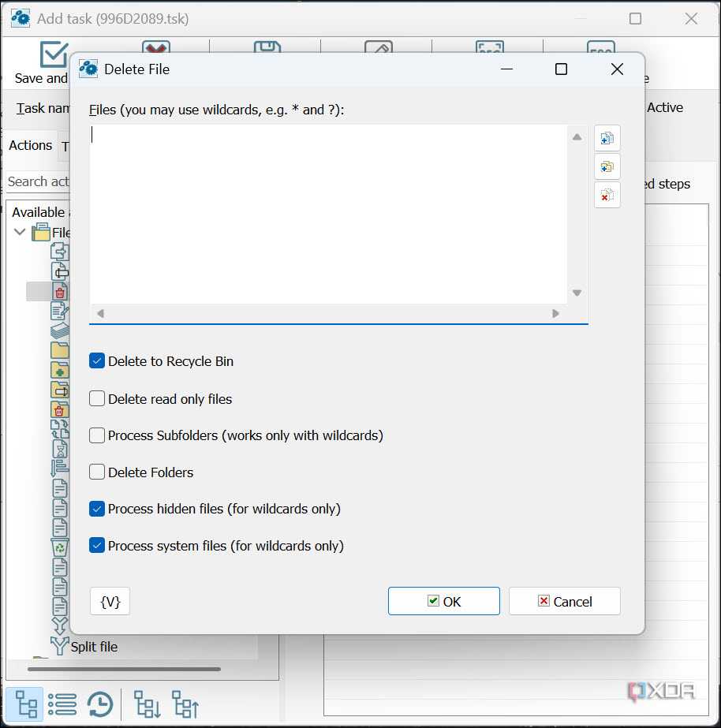Uncheck Delete to Recycle Bin
This screenshot has height=728, width=721.
point(96,360)
